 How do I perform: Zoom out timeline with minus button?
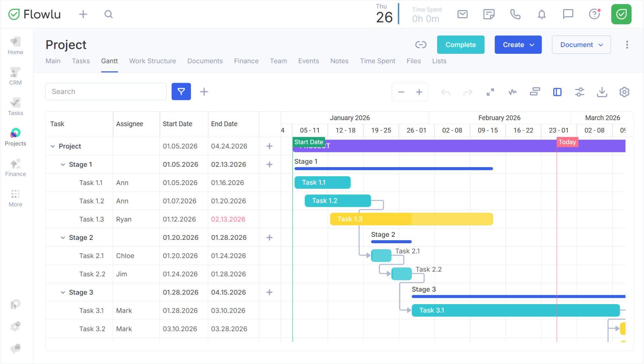[x=401, y=92]
